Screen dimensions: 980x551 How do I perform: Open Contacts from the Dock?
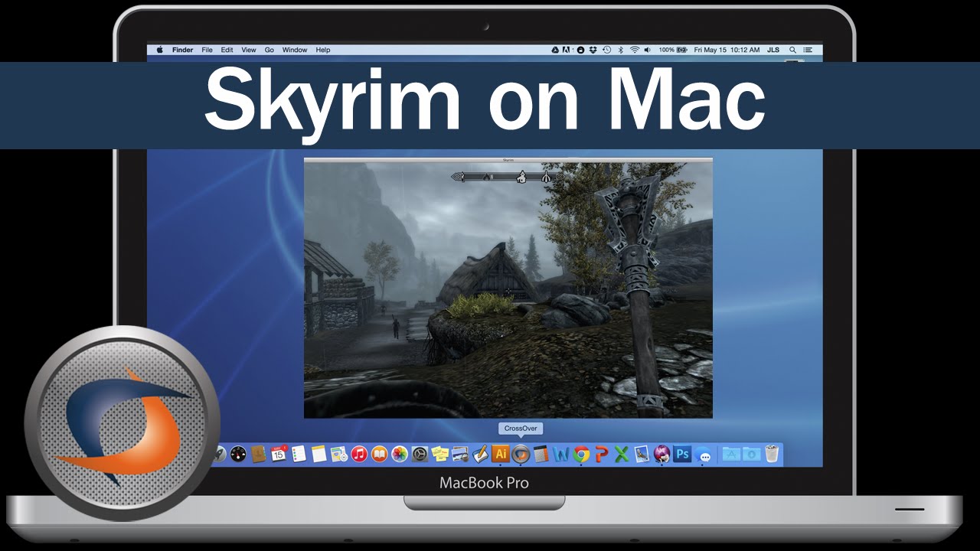(258, 455)
